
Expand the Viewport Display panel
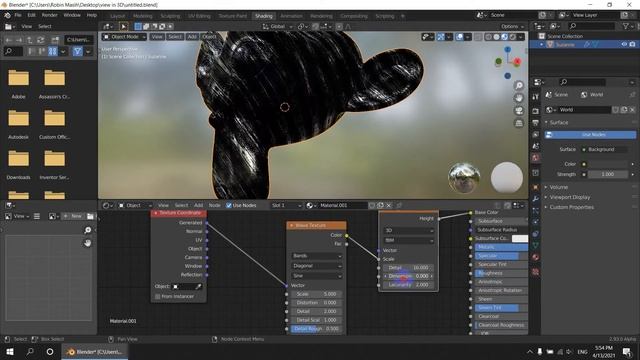(569, 197)
